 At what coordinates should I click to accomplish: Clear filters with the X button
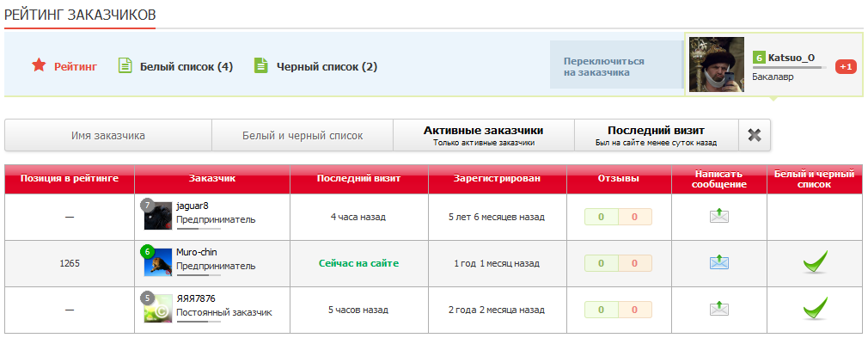754,135
